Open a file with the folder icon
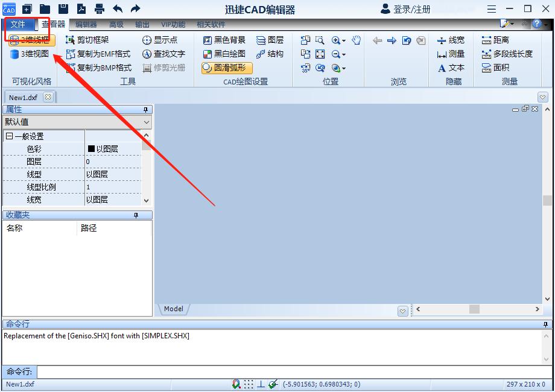 pyautogui.click(x=45, y=9)
